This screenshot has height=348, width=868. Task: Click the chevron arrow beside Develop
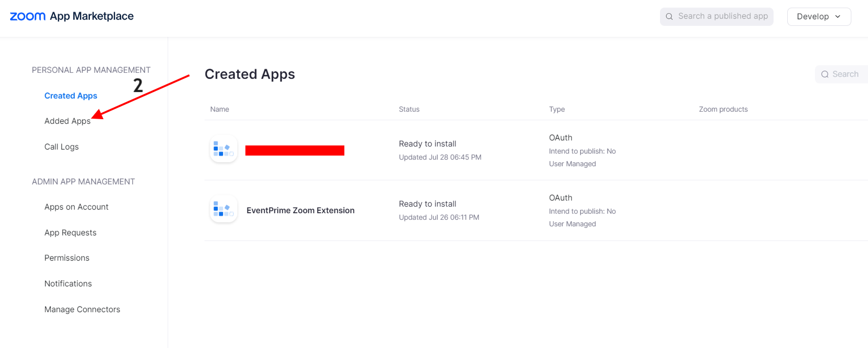838,17
